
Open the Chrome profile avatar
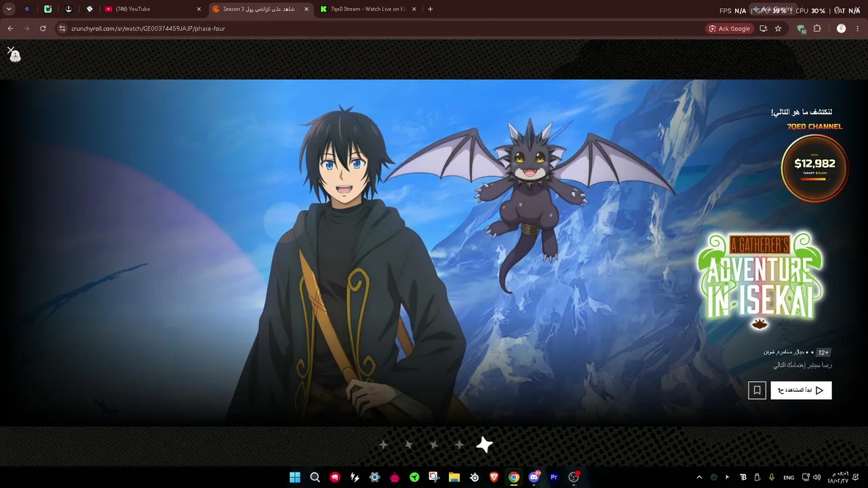841,28
